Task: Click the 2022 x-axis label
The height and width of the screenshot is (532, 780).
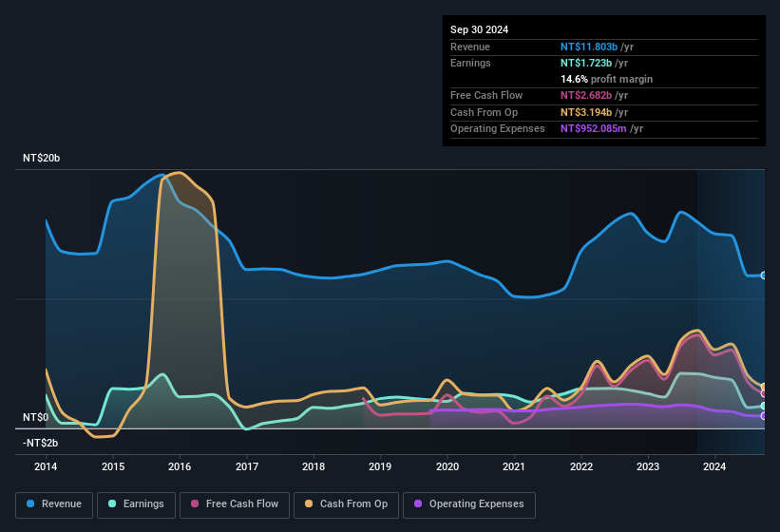Action: pyautogui.click(x=581, y=466)
